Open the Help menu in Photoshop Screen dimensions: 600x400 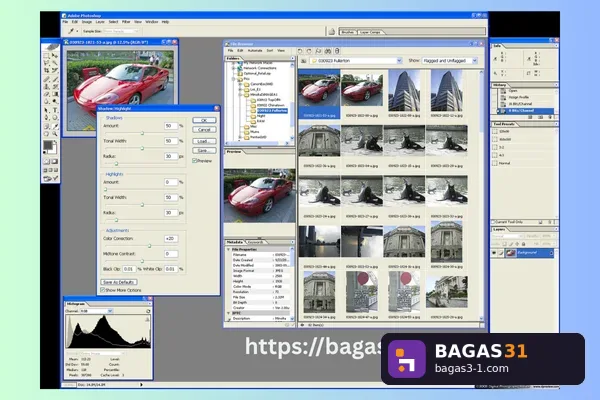tap(165, 22)
